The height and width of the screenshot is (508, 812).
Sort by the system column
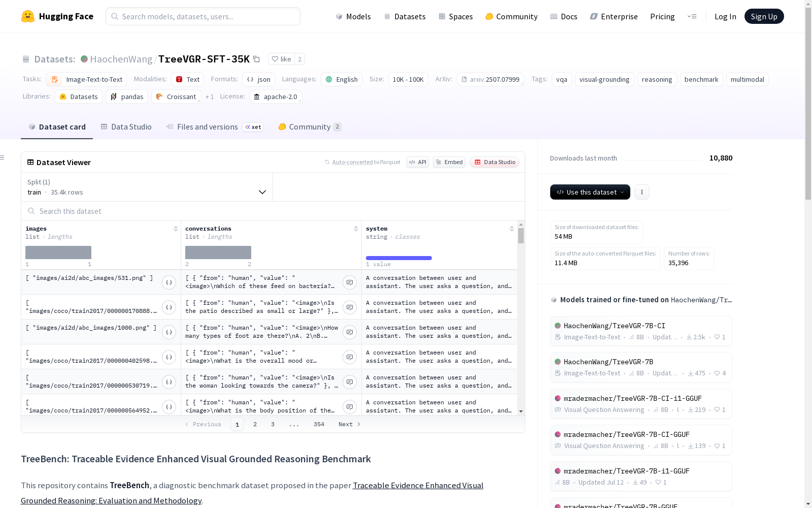click(x=512, y=229)
